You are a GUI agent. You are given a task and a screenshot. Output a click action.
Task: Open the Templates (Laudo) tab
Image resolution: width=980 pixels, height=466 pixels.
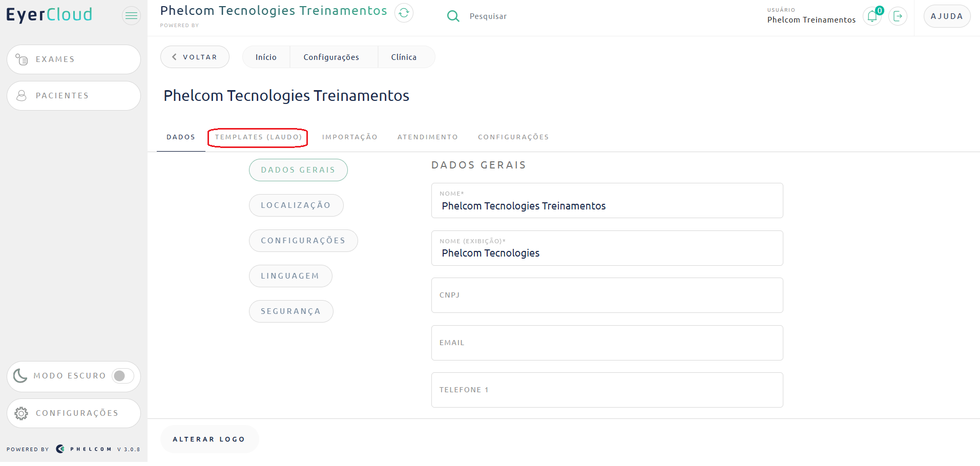(258, 137)
